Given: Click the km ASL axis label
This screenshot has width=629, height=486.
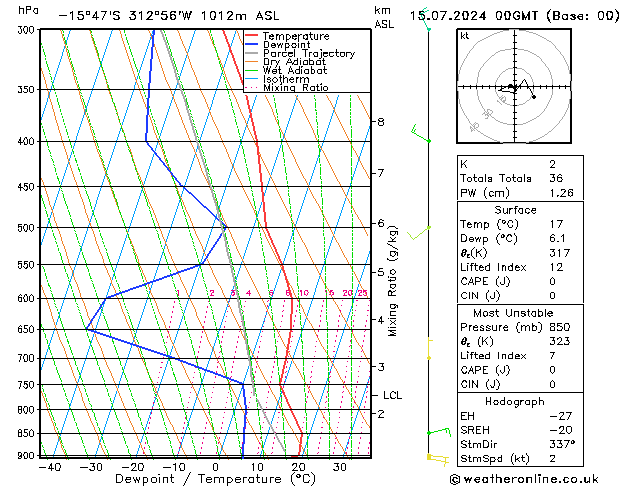Looking at the screenshot, I should 384,17.
